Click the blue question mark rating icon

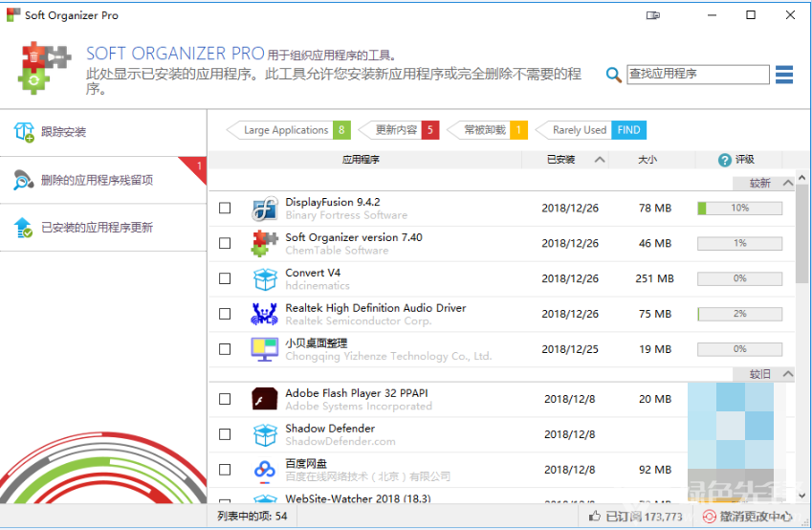pyautogui.click(x=724, y=160)
